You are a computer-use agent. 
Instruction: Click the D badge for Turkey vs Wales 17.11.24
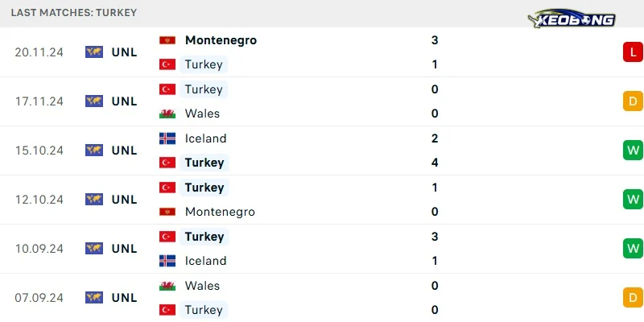tap(633, 101)
